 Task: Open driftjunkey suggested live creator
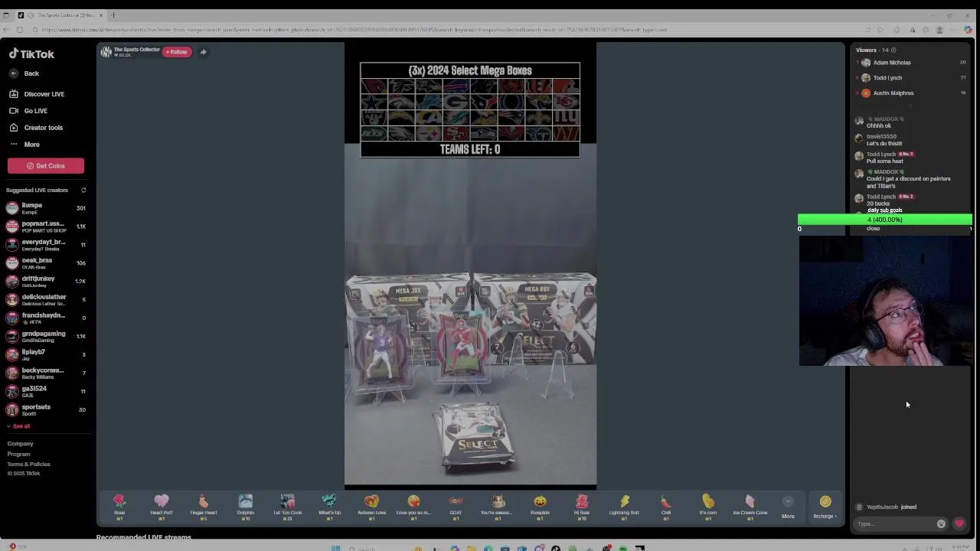click(x=46, y=282)
